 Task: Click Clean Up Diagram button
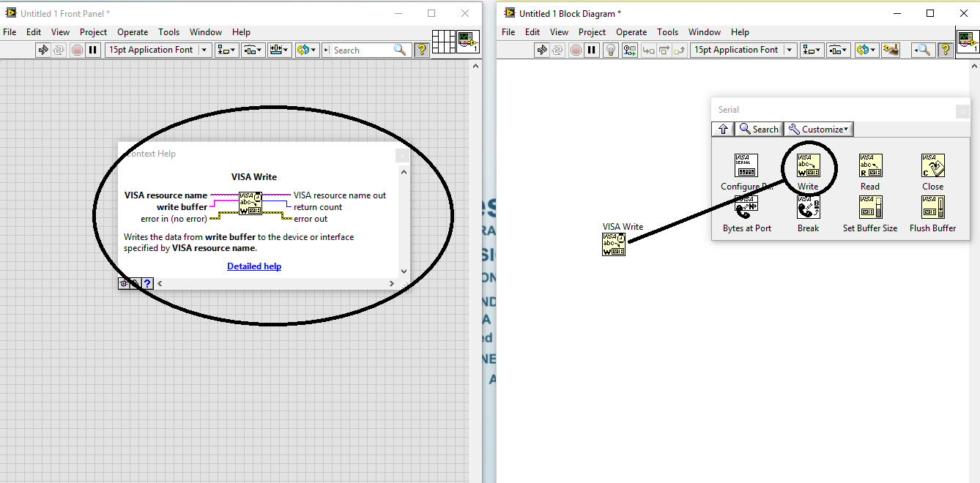point(891,50)
